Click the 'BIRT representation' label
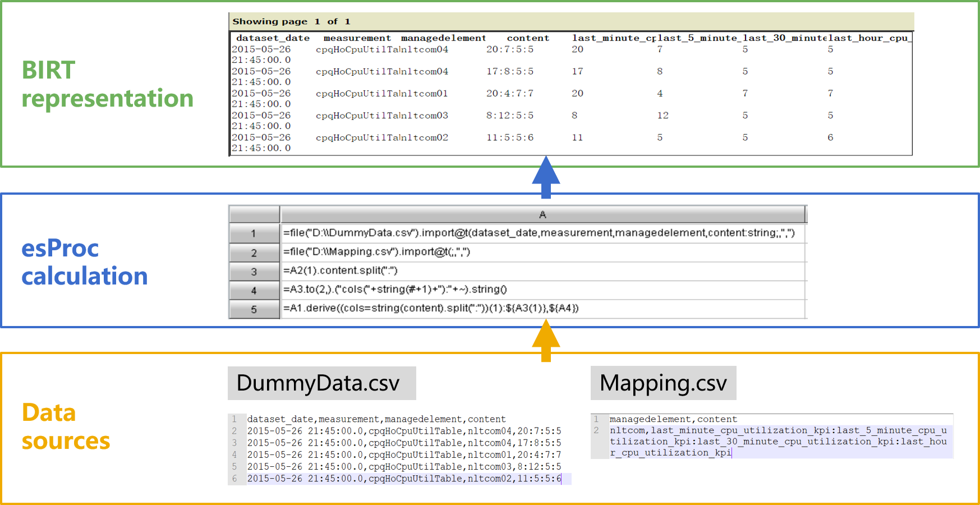This screenshot has height=505, width=980. click(107, 84)
